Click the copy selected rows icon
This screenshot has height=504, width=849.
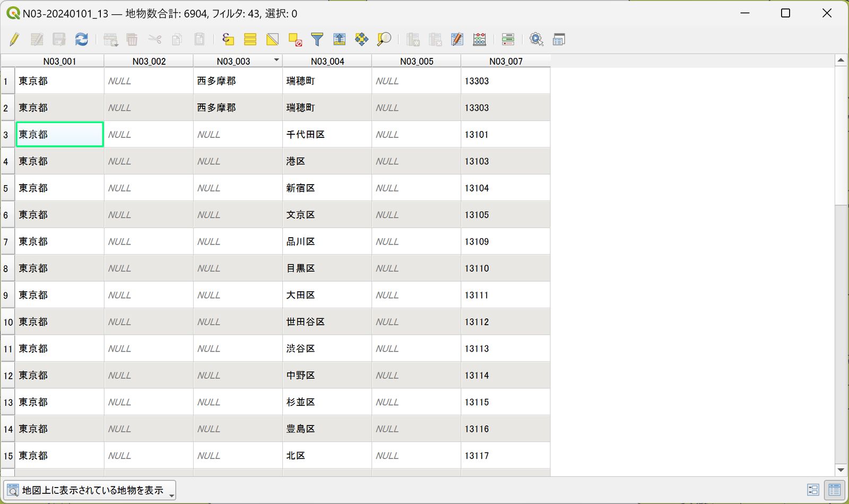tap(177, 39)
